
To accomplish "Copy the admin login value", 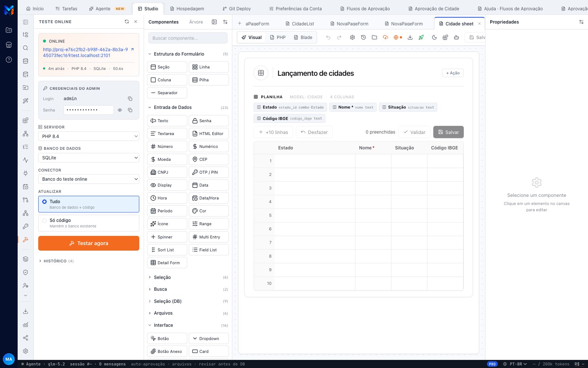I will pos(130,99).
